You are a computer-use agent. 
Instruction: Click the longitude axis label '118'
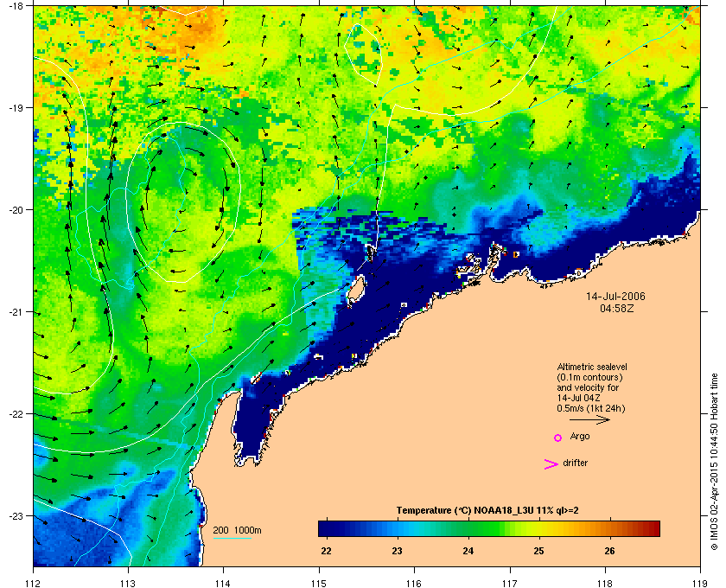point(605,584)
